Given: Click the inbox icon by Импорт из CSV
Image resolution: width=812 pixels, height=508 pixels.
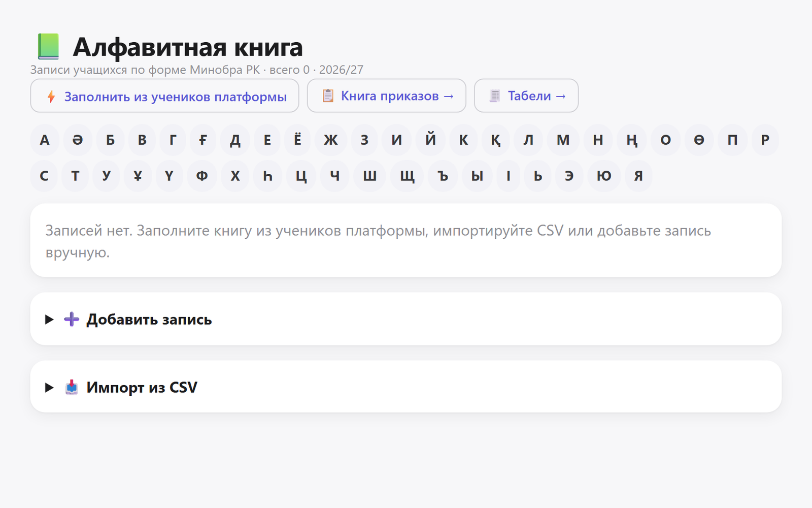Looking at the screenshot, I should 72,388.
